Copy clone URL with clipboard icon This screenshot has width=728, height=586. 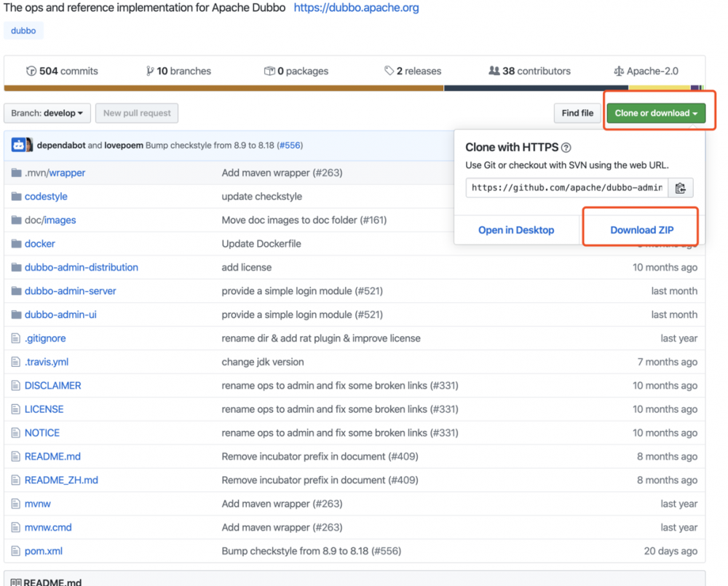[680, 188]
